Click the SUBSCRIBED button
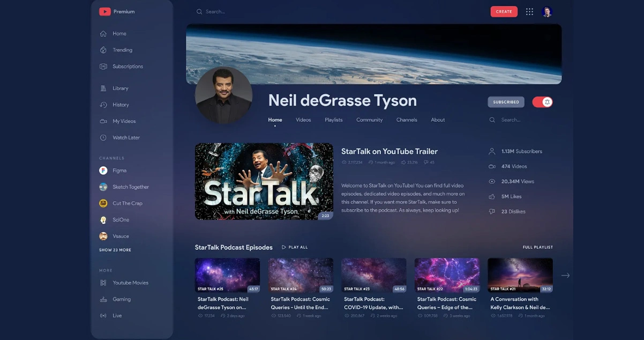The width and height of the screenshot is (644, 340). 506,102
